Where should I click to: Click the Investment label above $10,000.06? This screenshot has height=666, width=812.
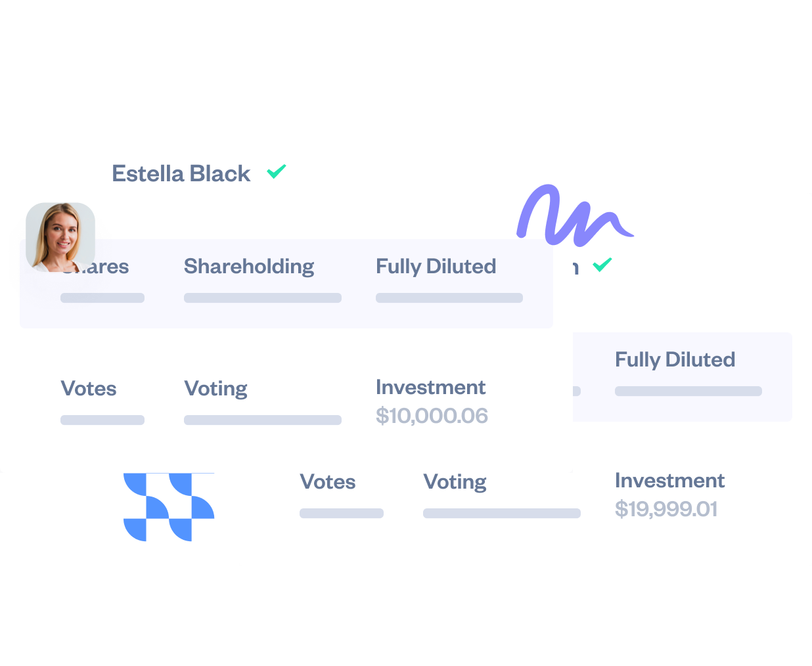430,387
